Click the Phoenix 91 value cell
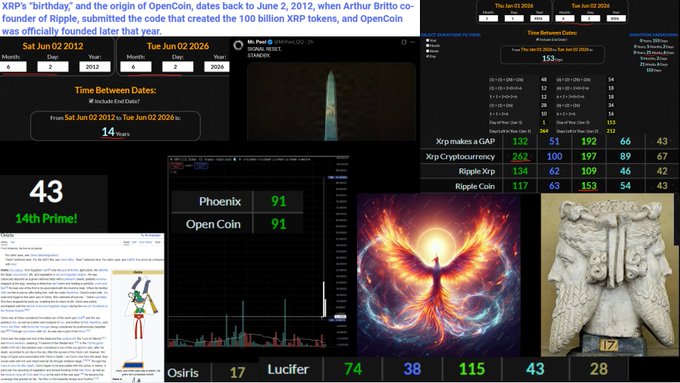 click(x=278, y=201)
